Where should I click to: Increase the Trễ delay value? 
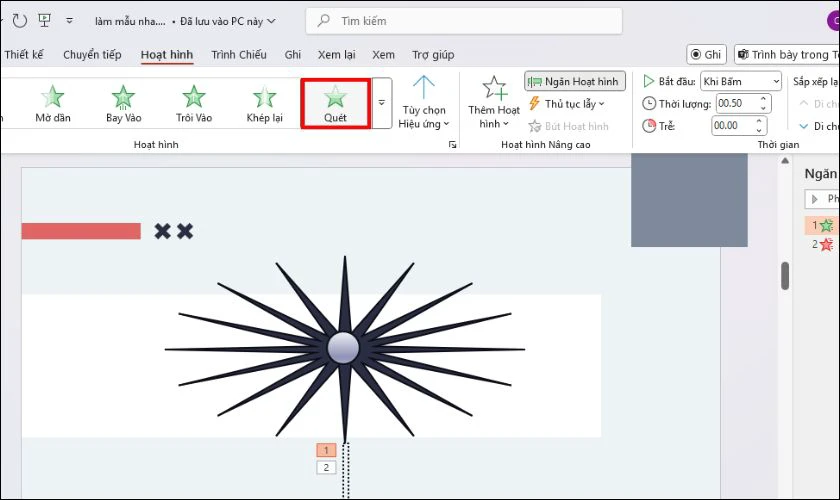tap(759, 121)
